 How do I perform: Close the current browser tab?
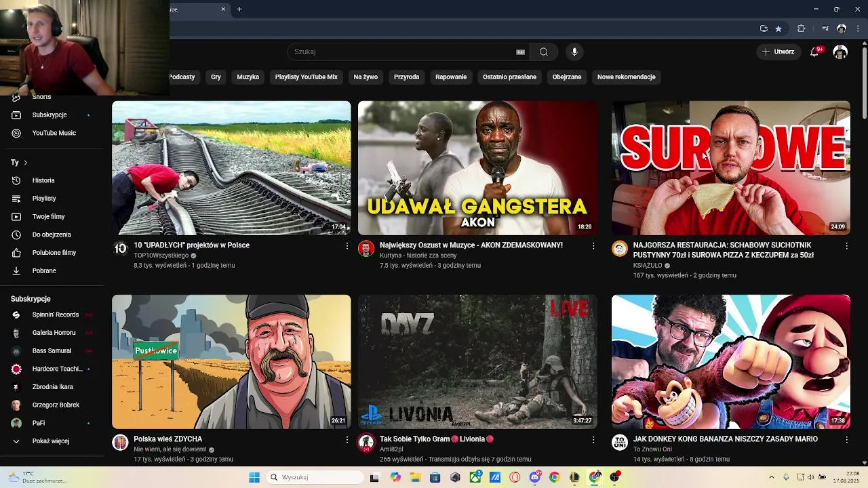click(223, 9)
